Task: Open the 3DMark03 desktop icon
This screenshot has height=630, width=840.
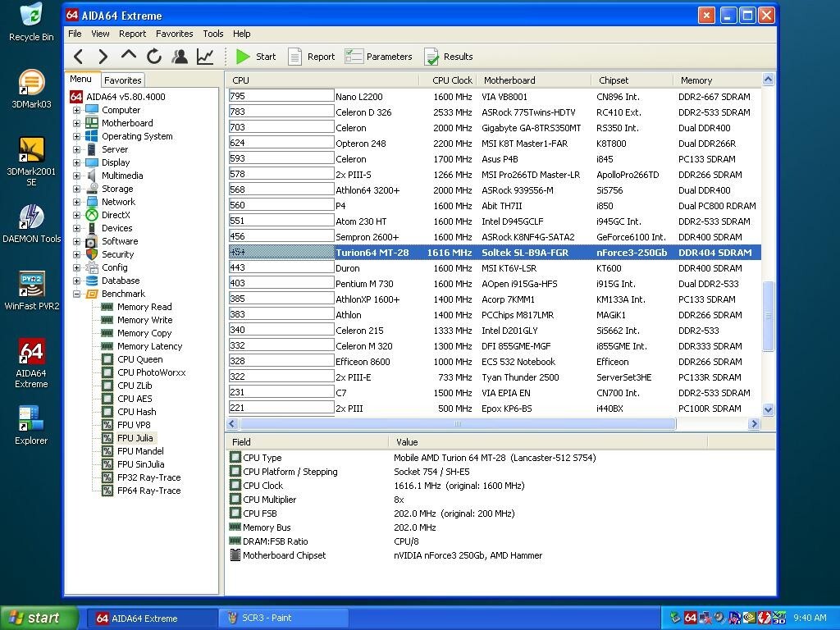Action: 32,89
